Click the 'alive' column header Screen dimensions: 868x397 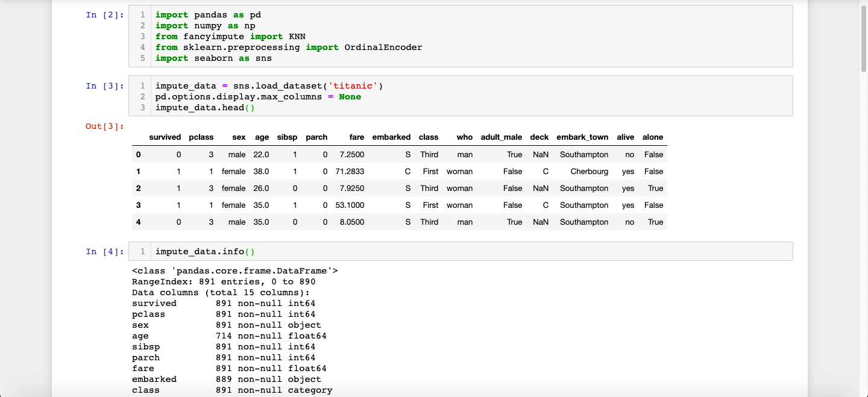coord(626,137)
